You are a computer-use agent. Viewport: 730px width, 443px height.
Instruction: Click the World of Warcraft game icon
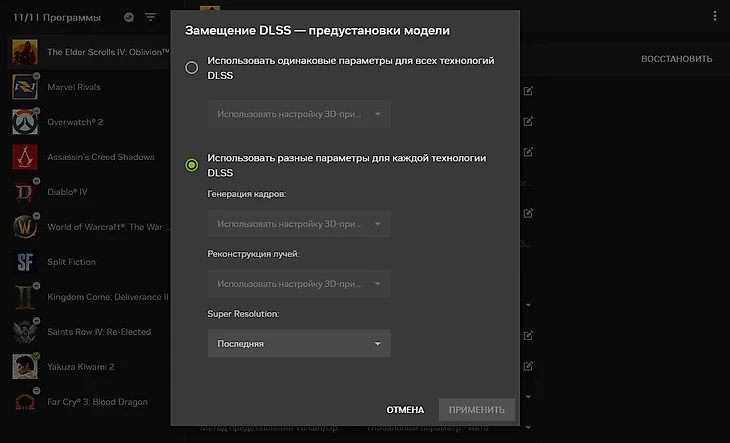25,227
